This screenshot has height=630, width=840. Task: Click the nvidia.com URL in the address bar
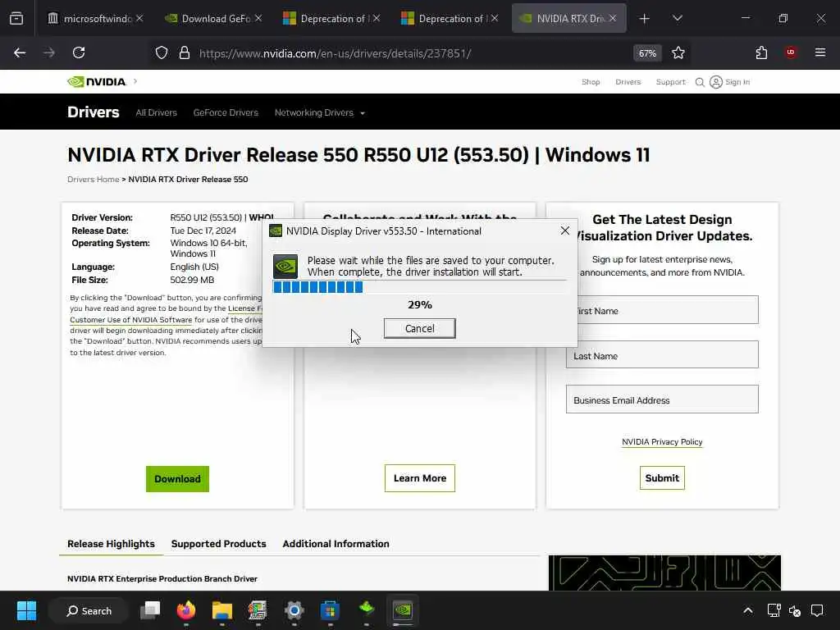[335, 53]
